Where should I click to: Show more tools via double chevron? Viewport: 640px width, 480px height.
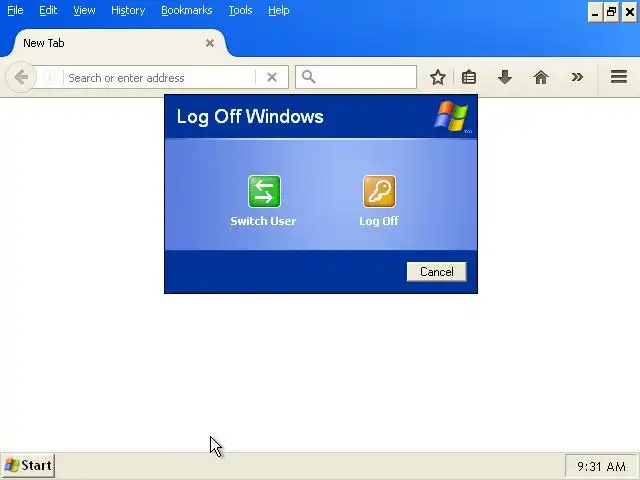577,77
